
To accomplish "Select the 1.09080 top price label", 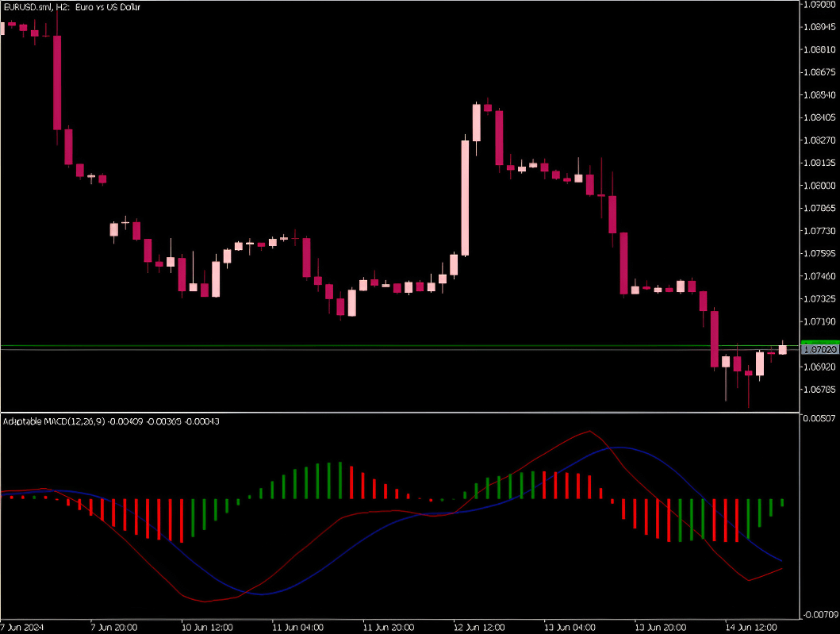I will coord(820,5).
